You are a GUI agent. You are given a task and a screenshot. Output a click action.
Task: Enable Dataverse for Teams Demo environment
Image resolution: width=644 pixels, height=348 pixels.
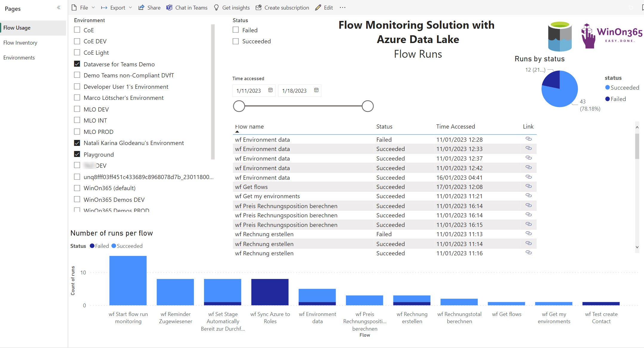(77, 64)
